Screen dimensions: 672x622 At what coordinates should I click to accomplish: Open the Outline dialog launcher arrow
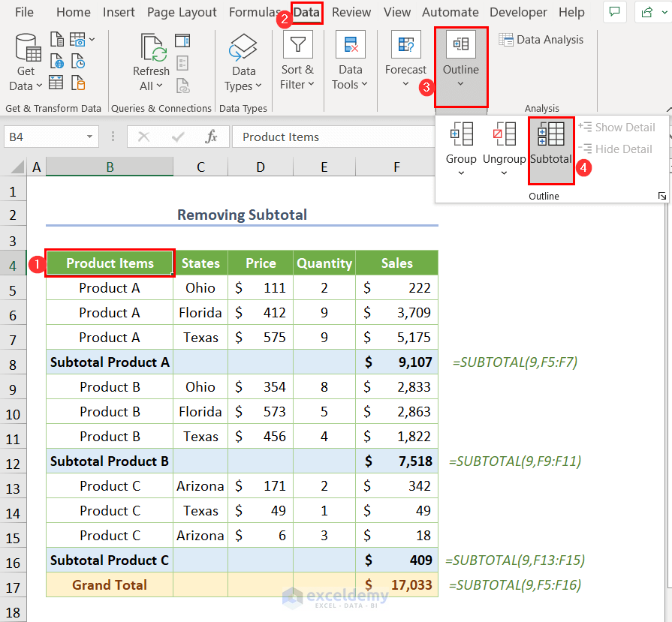[x=661, y=196]
